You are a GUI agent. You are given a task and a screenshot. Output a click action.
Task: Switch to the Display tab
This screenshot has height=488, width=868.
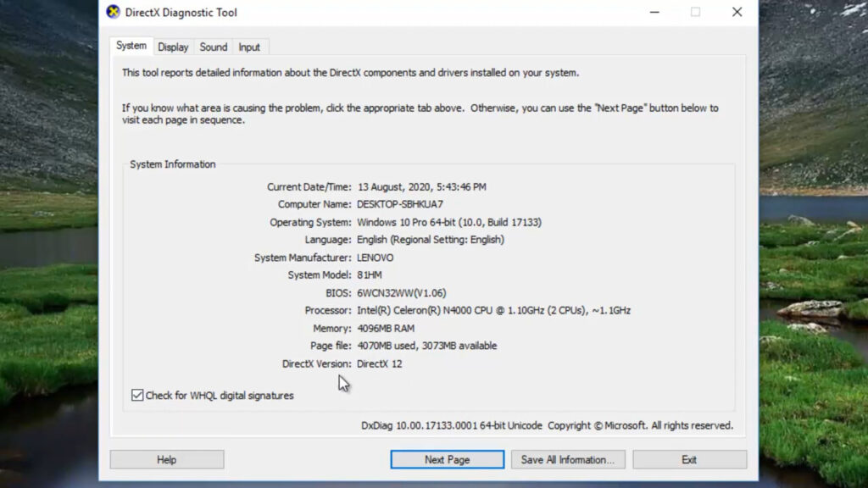[173, 47]
